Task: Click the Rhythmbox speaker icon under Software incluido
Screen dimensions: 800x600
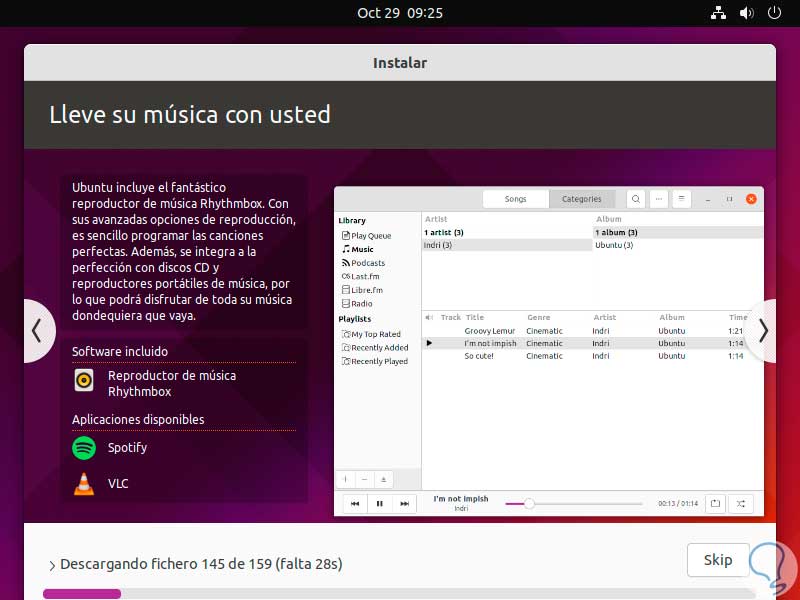Action: [x=84, y=381]
